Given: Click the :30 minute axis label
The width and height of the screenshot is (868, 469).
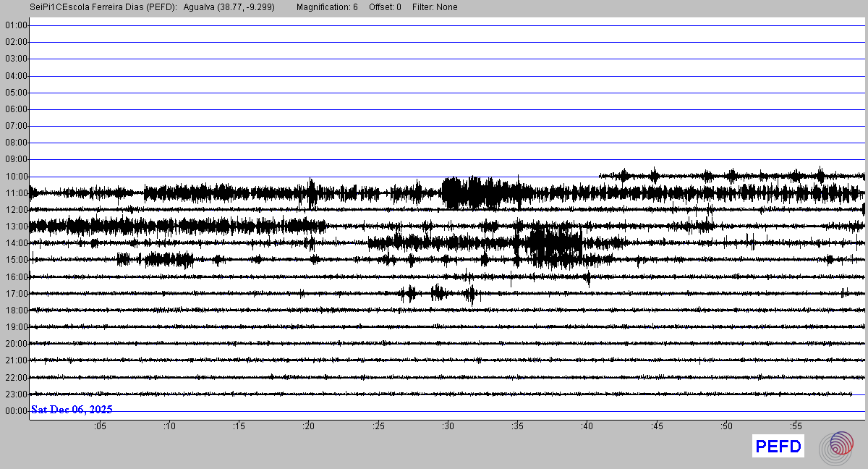Looking at the screenshot, I should [x=448, y=426].
